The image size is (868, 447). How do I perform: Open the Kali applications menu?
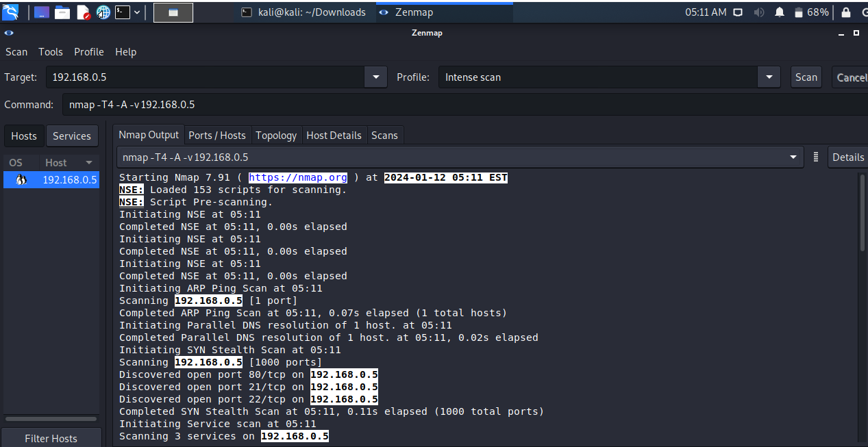point(10,12)
